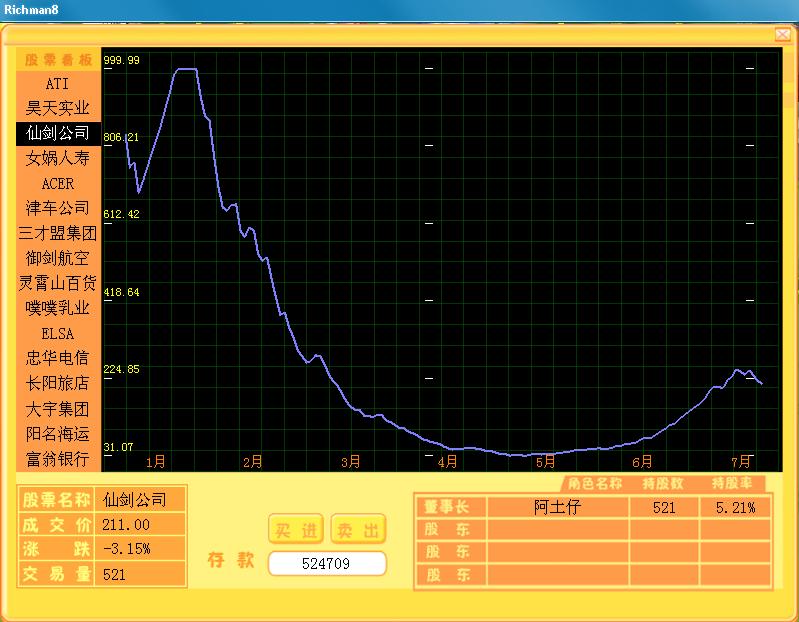Select 大宇集团 stock
Screen dimensions: 799x622
point(58,409)
